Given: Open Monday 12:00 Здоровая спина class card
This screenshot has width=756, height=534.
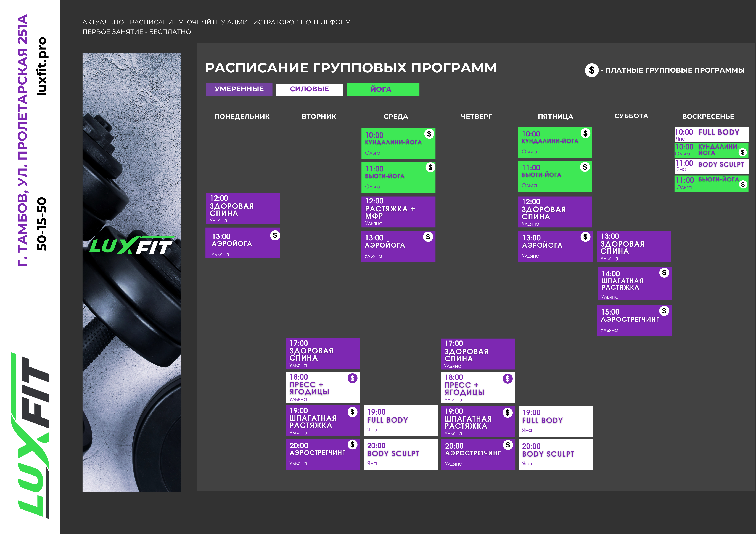Looking at the screenshot, I should (243, 209).
